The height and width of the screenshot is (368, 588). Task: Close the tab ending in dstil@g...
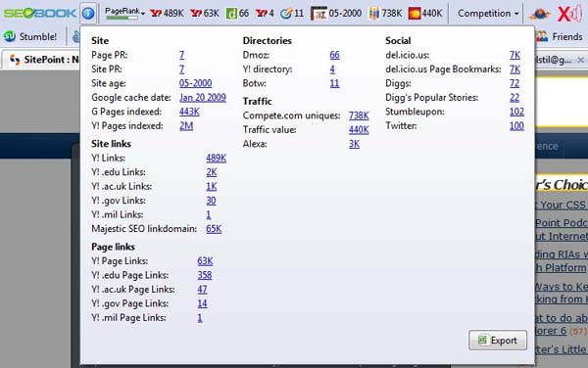tap(580, 60)
